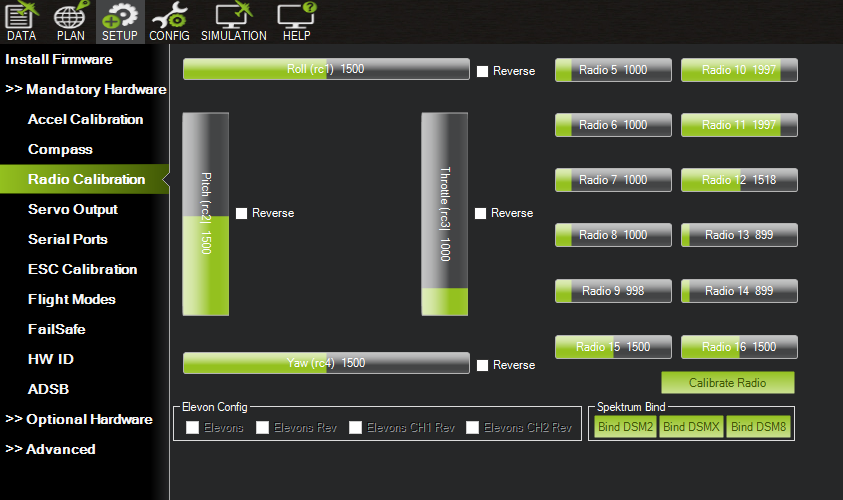Enable the Elevons CH2 Rev checkbox

[473, 427]
